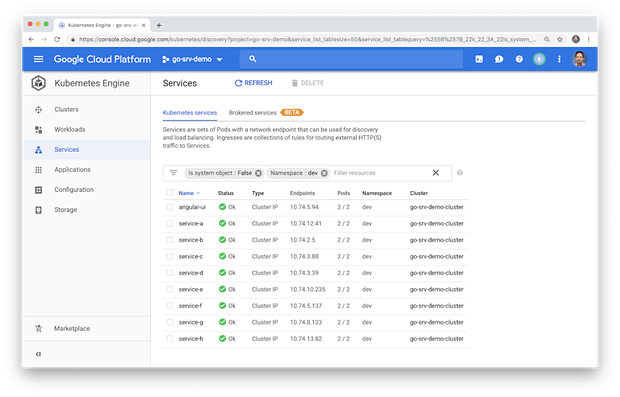Viewport: 620px width, 397px height.
Task: Open the browser zoom magnifier icon
Action: point(546,39)
